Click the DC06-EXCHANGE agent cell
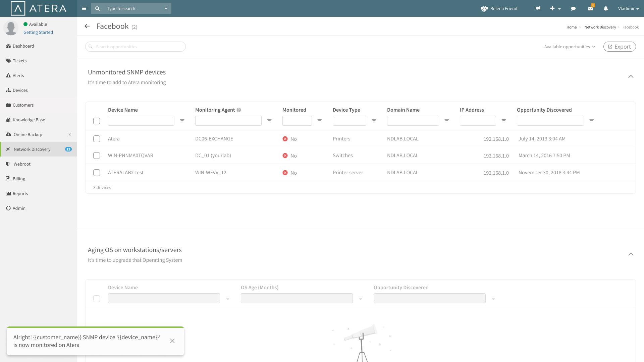Viewport: 644px width, 362px height. [x=214, y=139]
